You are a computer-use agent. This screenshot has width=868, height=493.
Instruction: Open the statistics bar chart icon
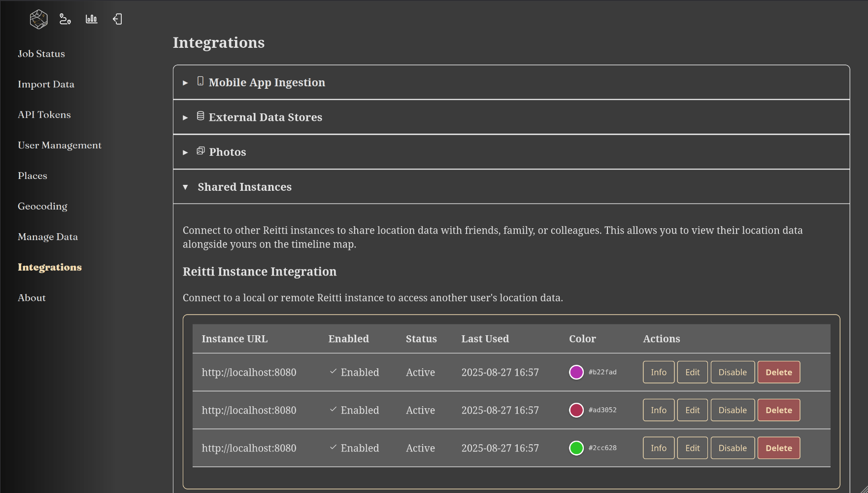[x=92, y=19]
